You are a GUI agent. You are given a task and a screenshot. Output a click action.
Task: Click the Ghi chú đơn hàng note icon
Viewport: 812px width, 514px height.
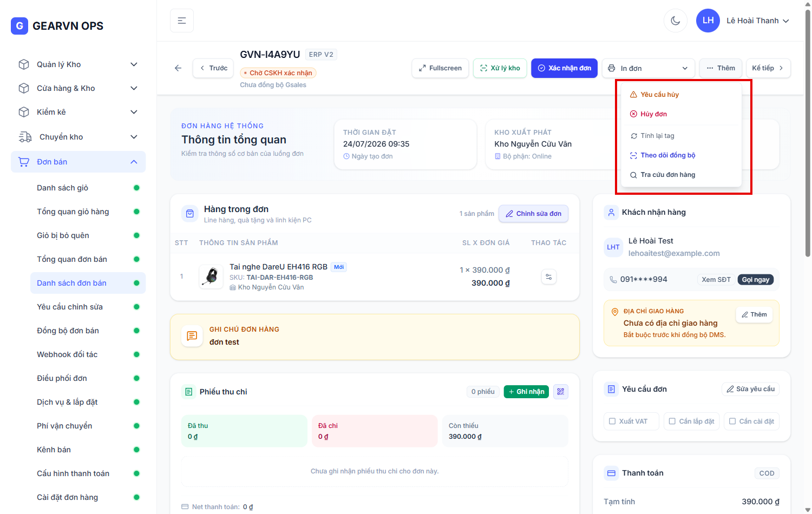192,336
